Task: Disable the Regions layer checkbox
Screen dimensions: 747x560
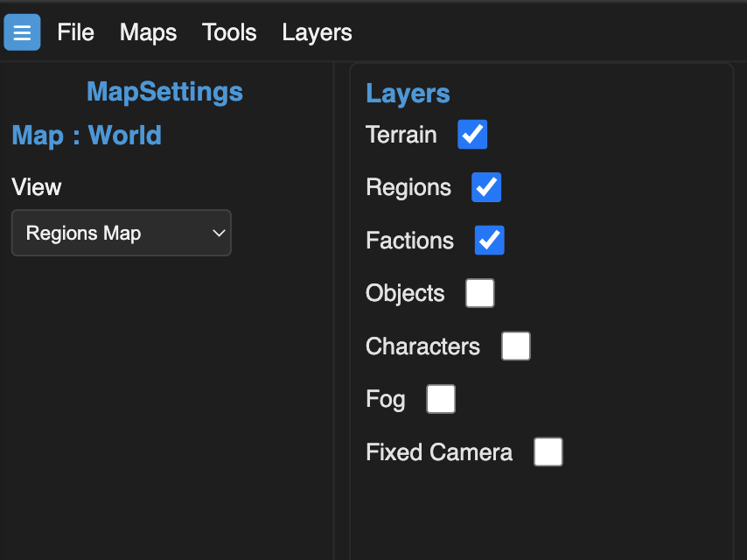Action: (x=486, y=187)
